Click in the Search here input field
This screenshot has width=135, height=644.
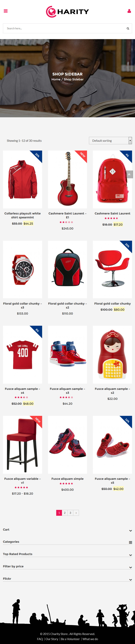pyautogui.click(x=65, y=29)
